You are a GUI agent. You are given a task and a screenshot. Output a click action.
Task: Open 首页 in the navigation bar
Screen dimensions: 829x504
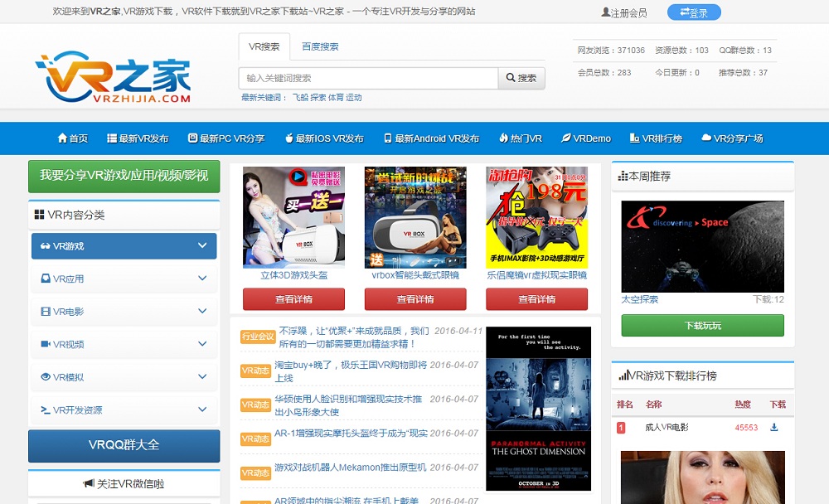coord(73,138)
